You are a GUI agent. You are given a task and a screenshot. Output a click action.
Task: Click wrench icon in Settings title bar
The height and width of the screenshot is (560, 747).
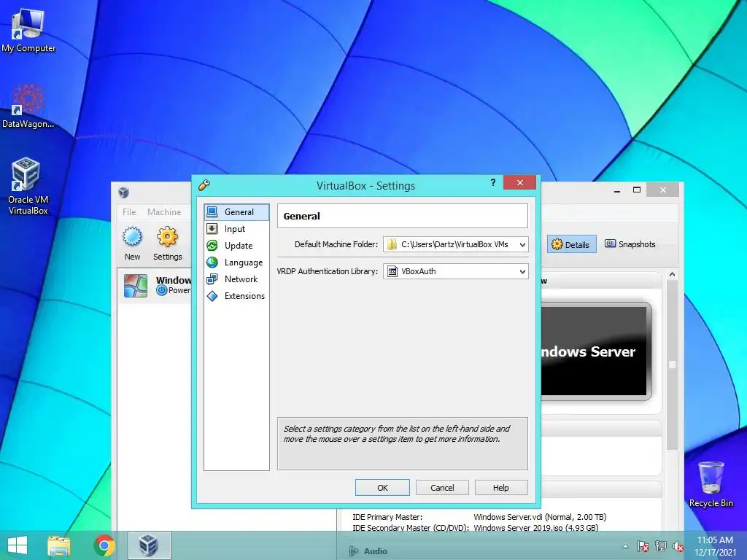204,184
